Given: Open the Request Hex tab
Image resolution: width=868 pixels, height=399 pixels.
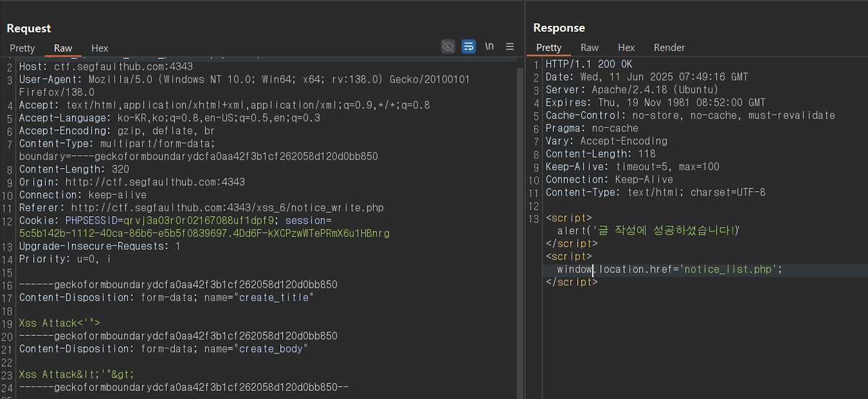Looking at the screenshot, I should pyautogui.click(x=100, y=48).
